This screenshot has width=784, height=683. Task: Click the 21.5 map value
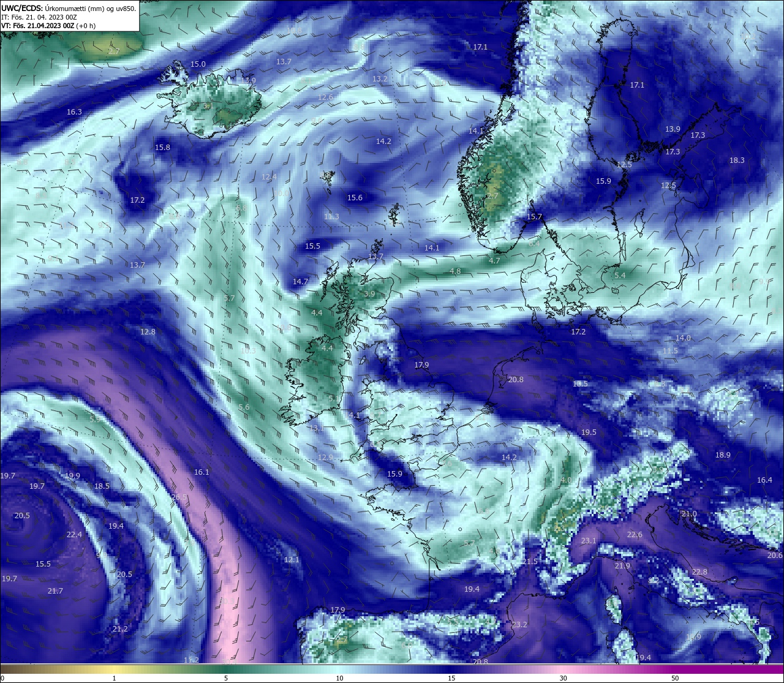point(530,562)
